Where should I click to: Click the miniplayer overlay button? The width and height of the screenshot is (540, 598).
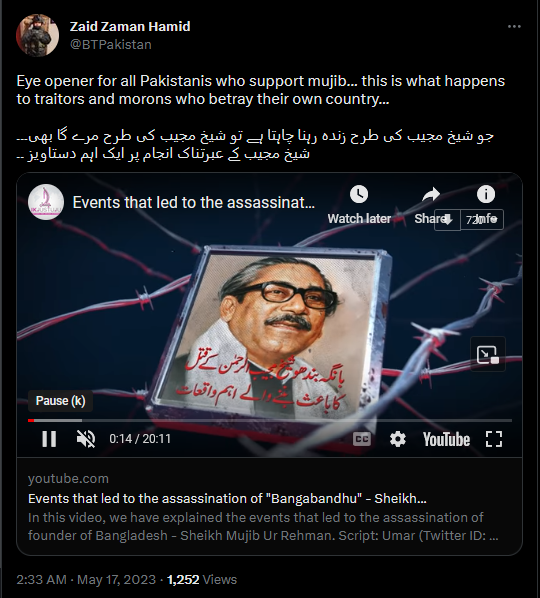pos(488,354)
